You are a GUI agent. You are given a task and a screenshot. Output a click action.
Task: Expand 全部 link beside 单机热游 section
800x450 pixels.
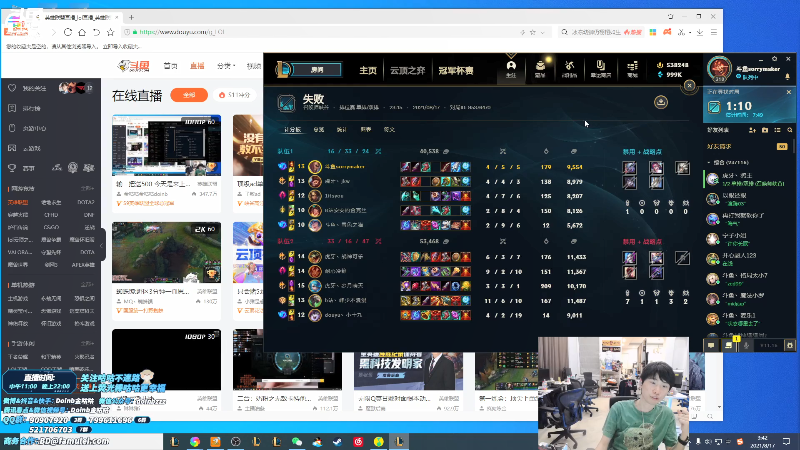pos(87,285)
